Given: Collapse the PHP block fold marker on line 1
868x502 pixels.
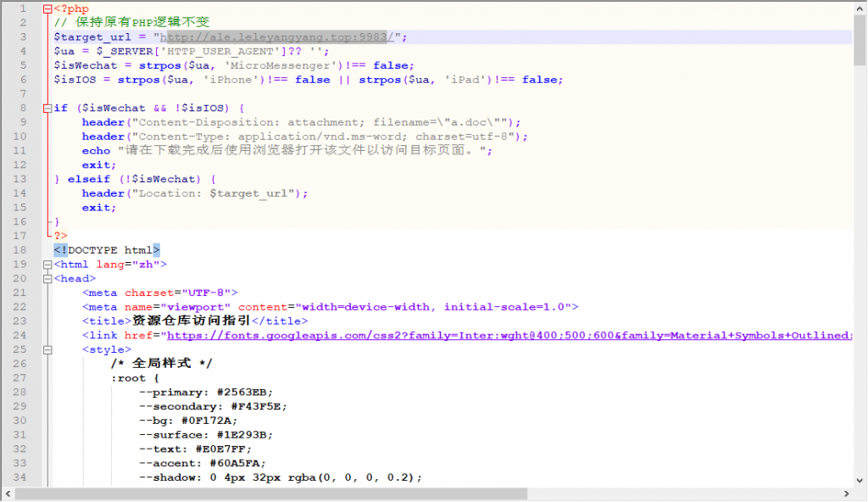Looking at the screenshot, I should pos(47,8).
